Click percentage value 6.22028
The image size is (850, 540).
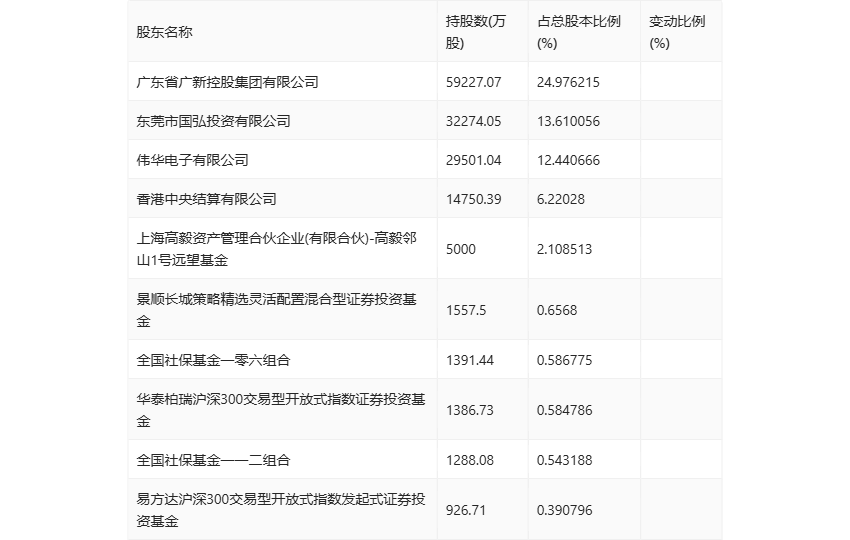tap(561, 199)
